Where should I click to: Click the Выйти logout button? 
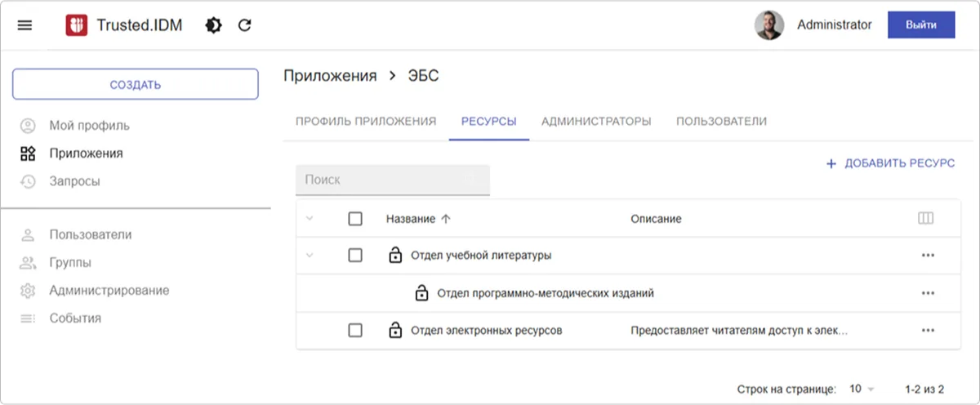[x=920, y=25]
